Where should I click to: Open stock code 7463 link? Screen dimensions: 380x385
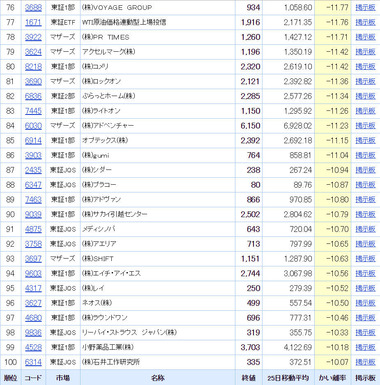33,199
